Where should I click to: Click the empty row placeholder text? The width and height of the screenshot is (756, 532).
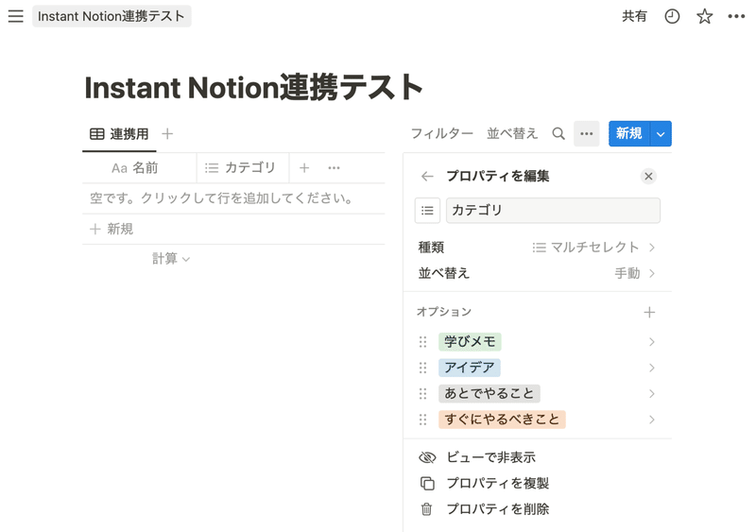coord(221,198)
